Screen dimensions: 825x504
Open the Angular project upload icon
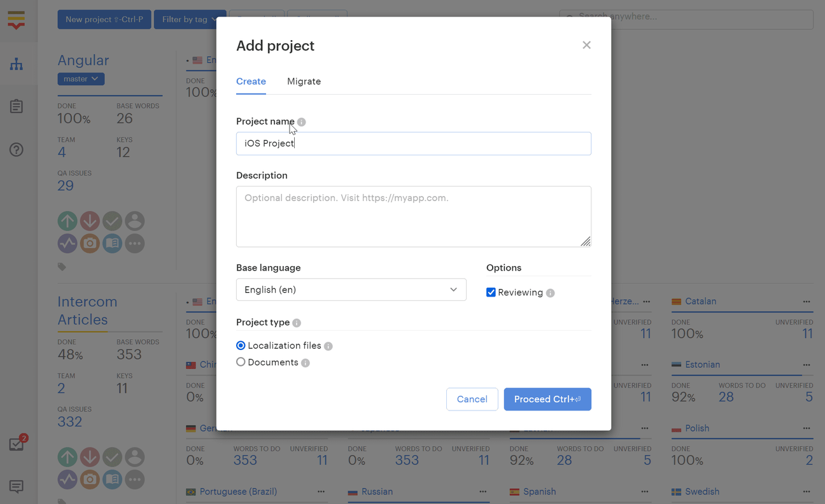coord(67,221)
